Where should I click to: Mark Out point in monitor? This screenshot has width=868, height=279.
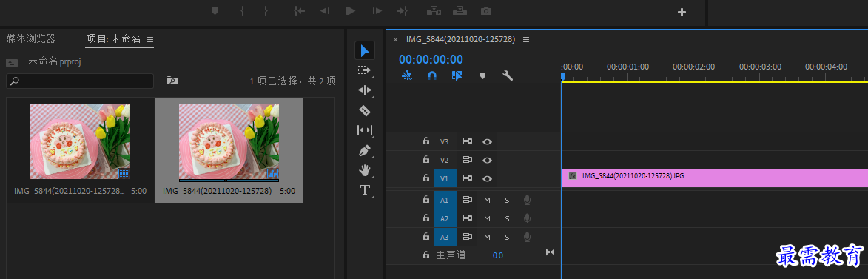coord(266,11)
